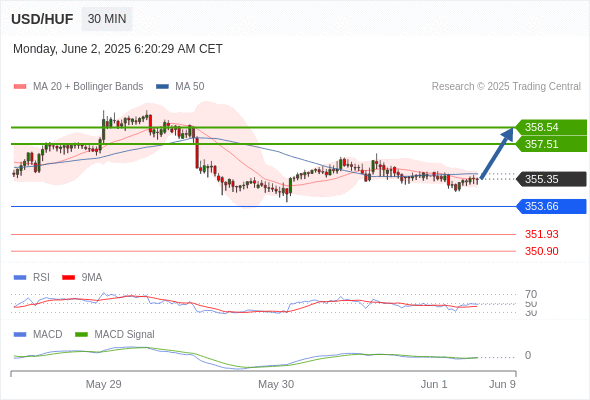
Task: Click the USD/HUF pair title
Action: point(42,19)
